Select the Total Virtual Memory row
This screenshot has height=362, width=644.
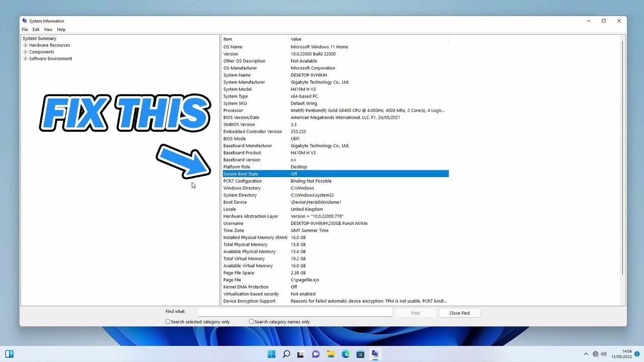tap(336, 259)
